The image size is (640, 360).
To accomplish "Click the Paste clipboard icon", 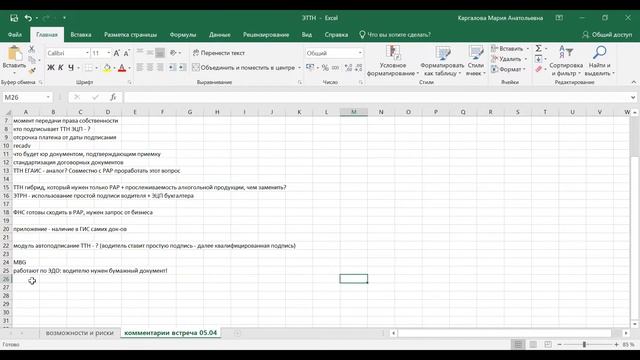I will [x=14, y=53].
